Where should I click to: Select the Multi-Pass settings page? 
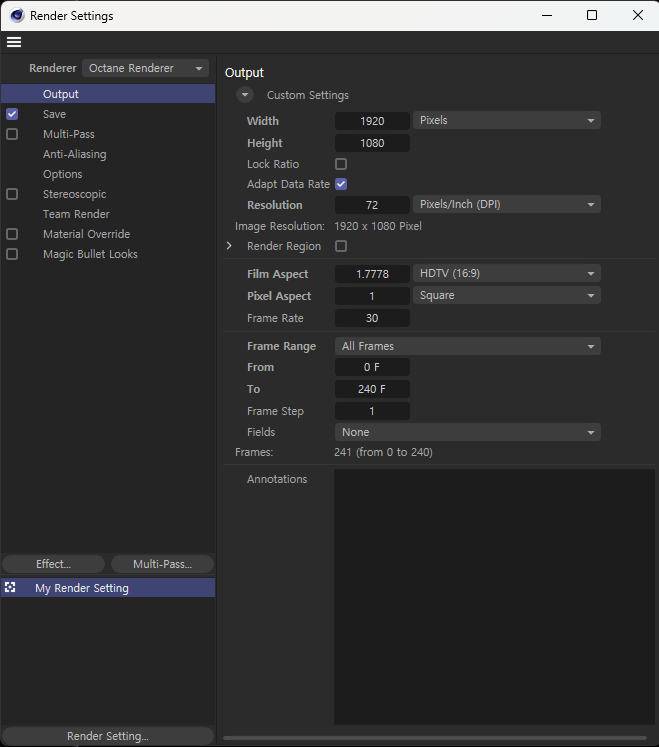tap(69, 134)
